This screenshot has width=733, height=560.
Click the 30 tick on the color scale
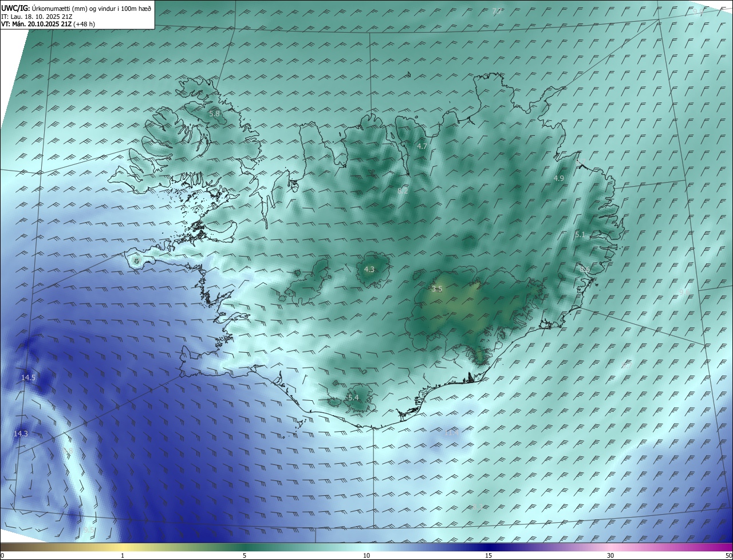point(610,555)
